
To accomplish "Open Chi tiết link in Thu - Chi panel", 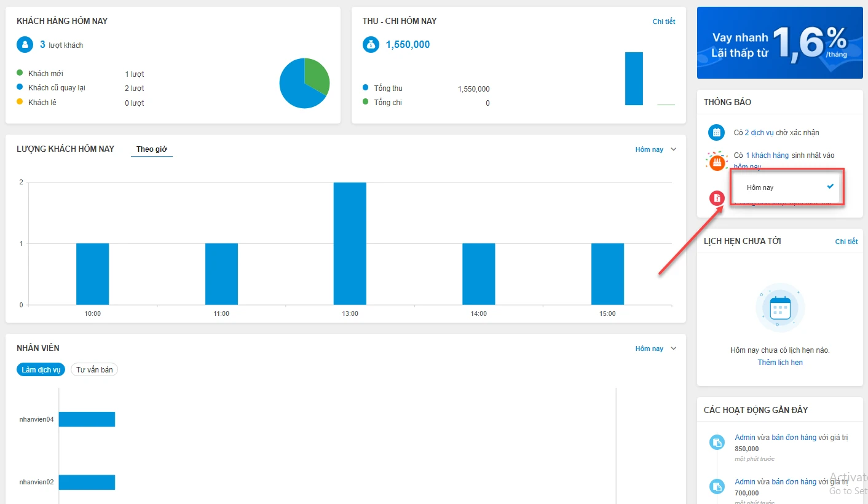I will click(664, 22).
